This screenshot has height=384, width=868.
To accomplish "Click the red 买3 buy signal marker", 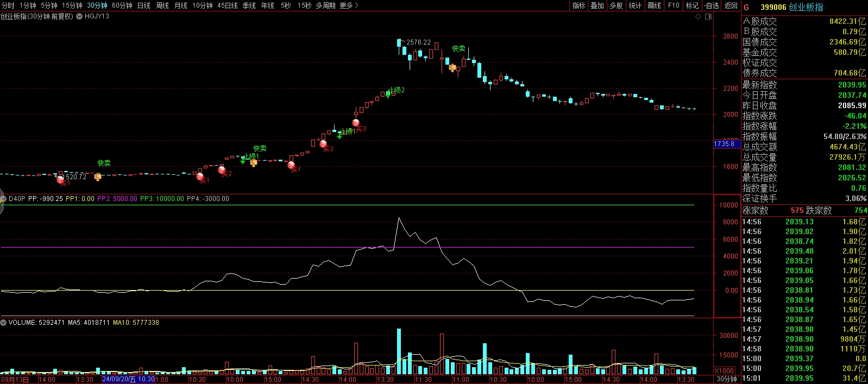I will click(356, 123).
